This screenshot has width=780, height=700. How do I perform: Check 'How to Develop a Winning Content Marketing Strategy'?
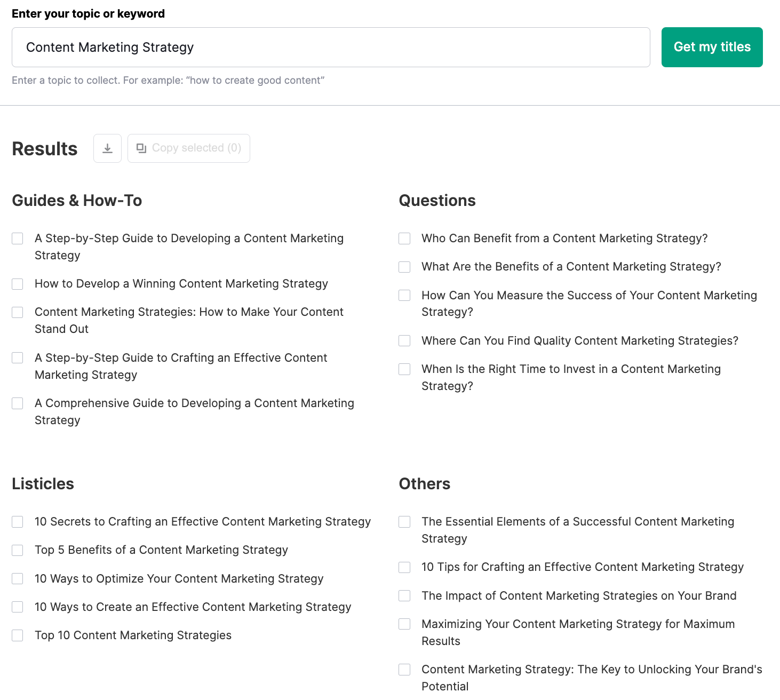click(18, 284)
